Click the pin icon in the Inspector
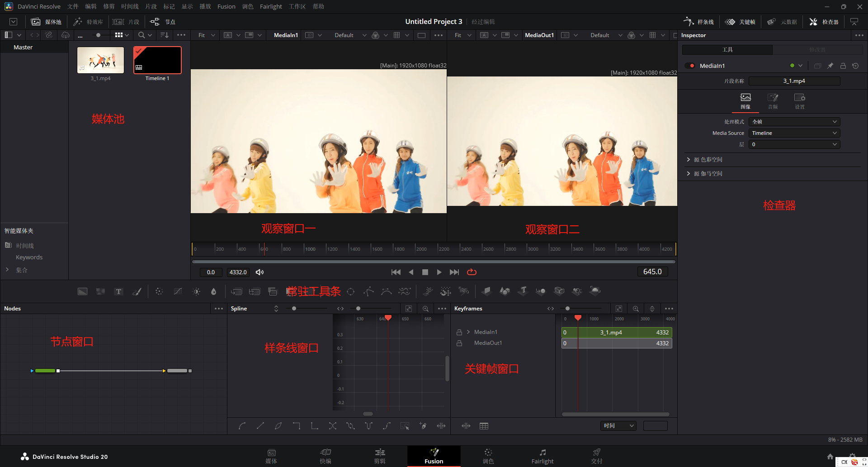This screenshot has width=868, height=467. (830, 66)
